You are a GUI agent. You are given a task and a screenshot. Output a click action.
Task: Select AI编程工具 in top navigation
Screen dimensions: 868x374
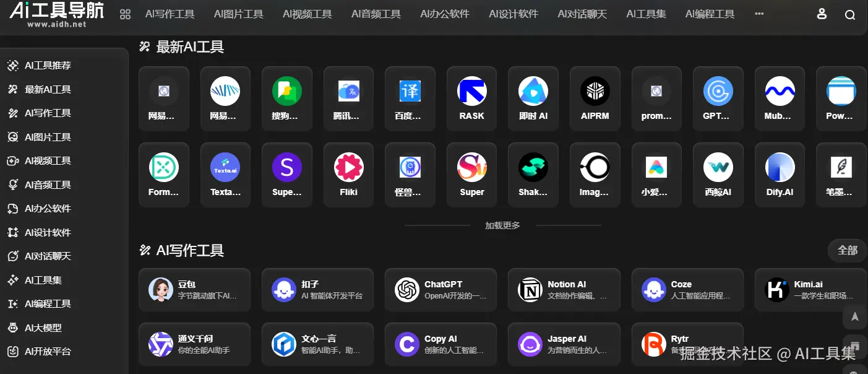click(x=710, y=14)
